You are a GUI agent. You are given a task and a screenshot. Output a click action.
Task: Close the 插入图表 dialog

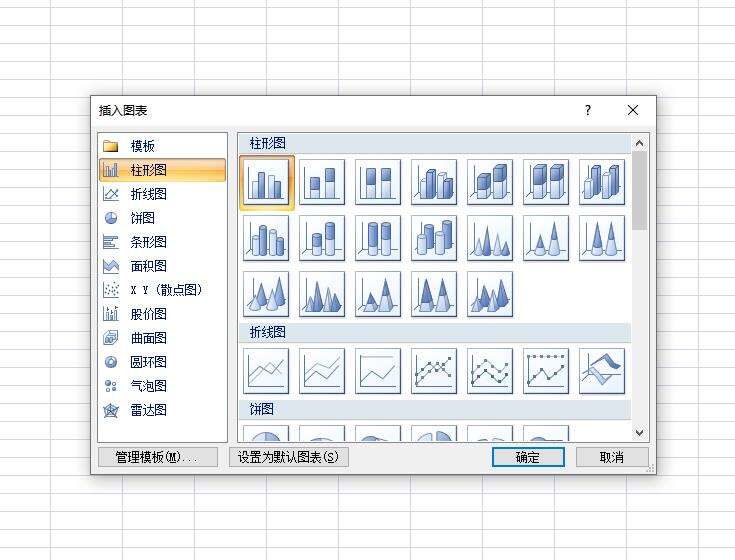633,111
